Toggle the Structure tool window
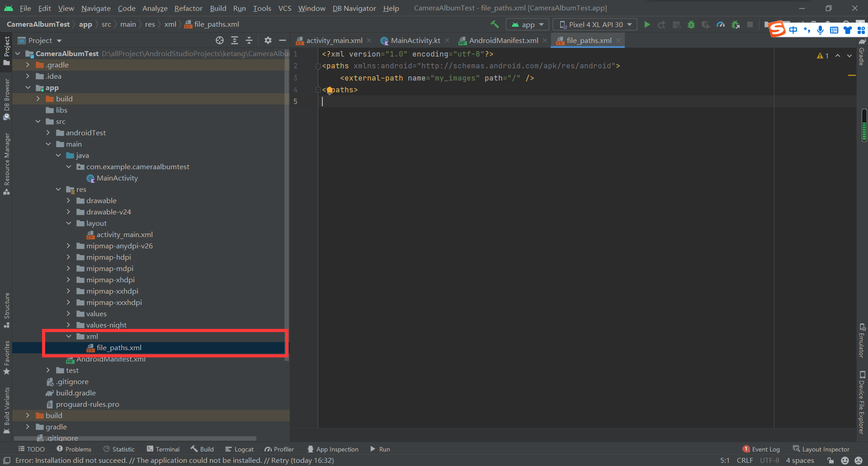Image resolution: width=868 pixels, height=466 pixels. click(x=7, y=309)
